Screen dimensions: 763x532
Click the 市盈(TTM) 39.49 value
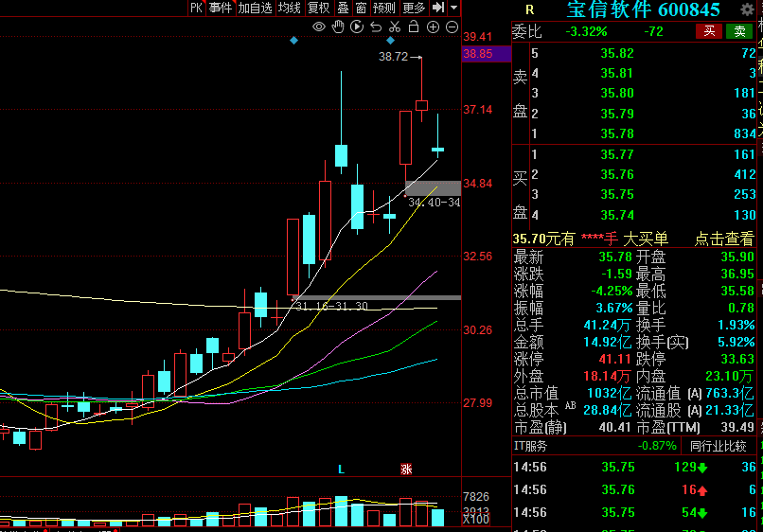(x=737, y=427)
